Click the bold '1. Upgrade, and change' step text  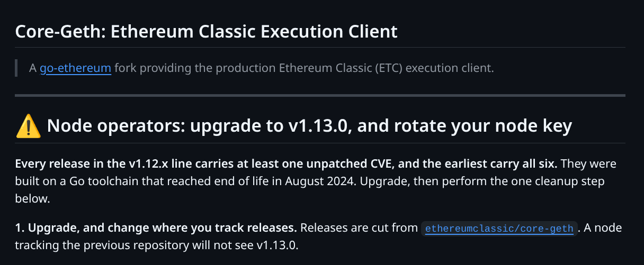[x=156, y=229]
